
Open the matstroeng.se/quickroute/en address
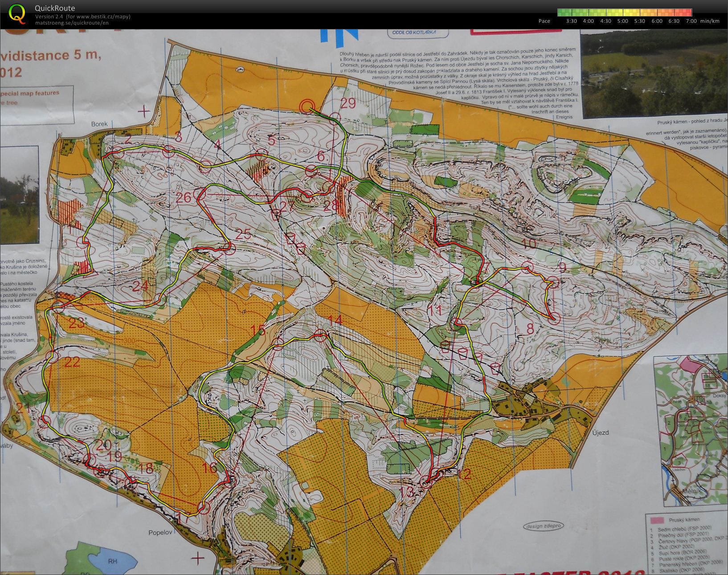click(x=72, y=23)
